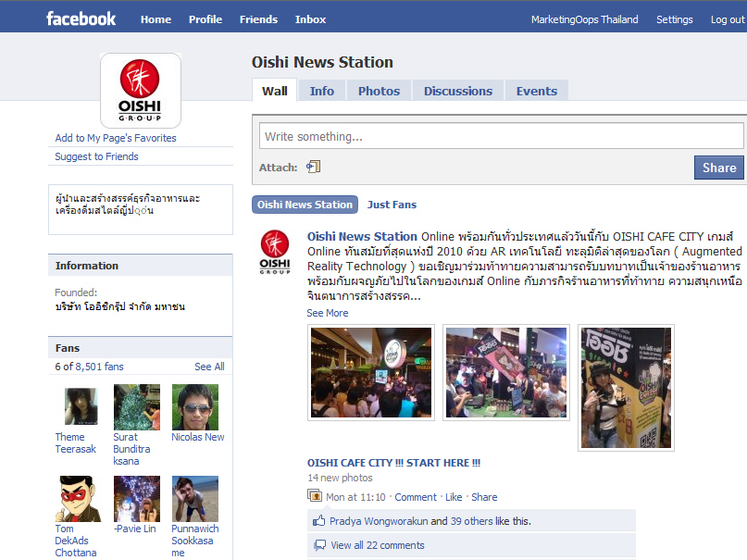Open first event photo showing the crowd

(371, 372)
